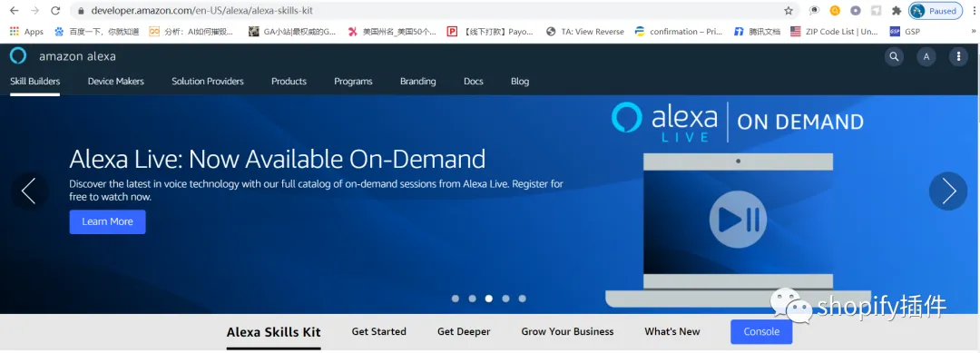Open the 腾讯文档 bookmark
The height and width of the screenshot is (353, 980).
pos(758,31)
